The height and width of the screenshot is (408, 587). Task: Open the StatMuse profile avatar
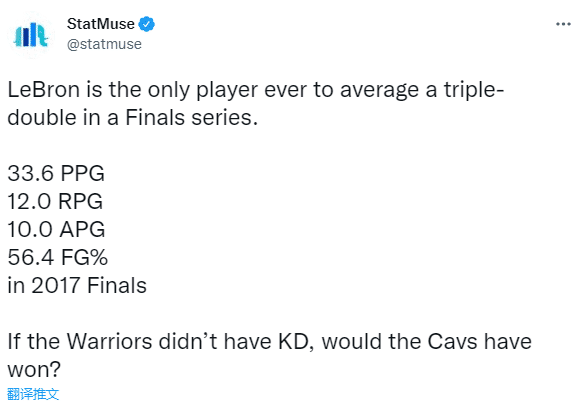31,35
